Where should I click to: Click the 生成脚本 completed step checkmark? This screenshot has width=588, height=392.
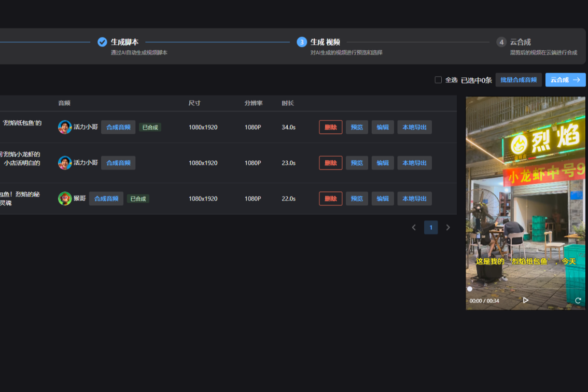(x=102, y=42)
